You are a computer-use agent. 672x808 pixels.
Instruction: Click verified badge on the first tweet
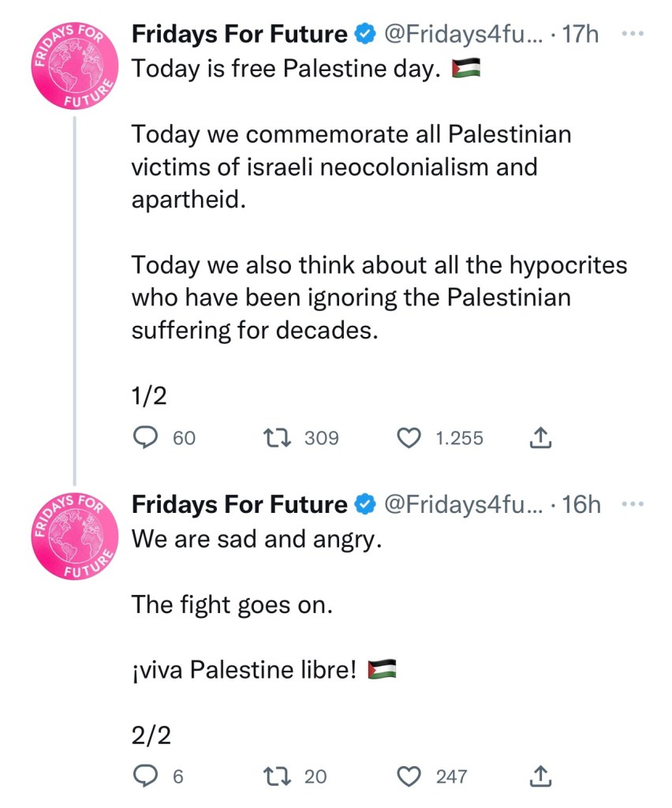point(364,35)
